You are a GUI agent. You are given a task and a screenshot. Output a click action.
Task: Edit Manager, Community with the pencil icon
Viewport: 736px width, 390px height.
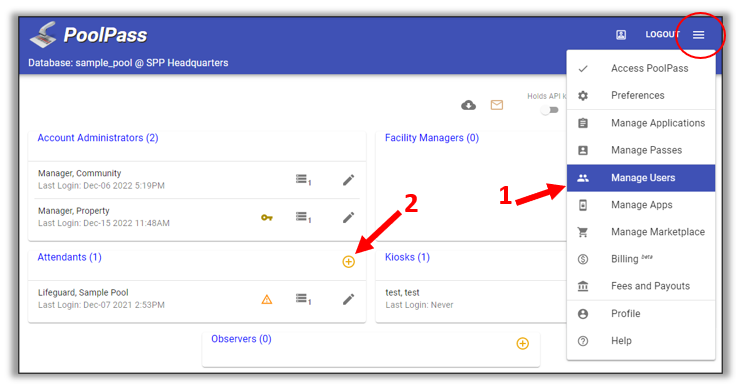pyautogui.click(x=348, y=180)
